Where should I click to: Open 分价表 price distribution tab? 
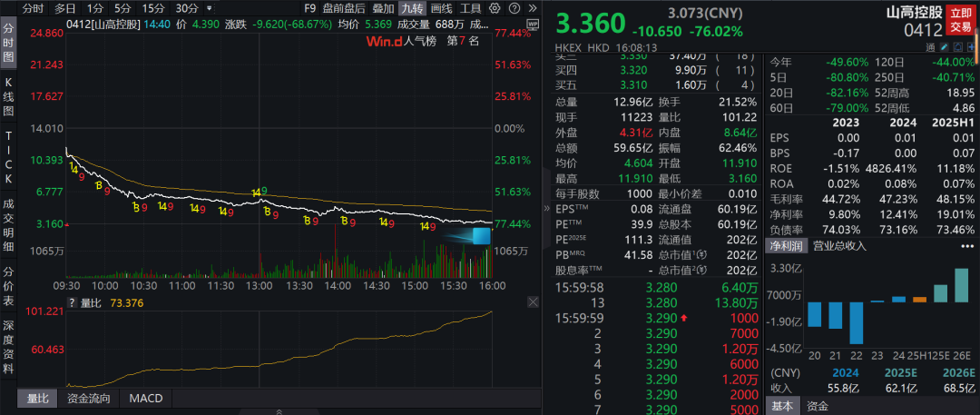click(x=9, y=284)
